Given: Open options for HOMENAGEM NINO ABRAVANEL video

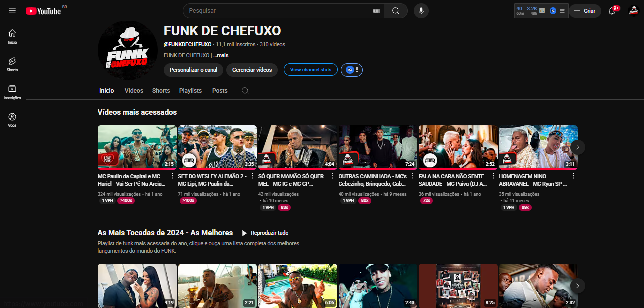Looking at the screenshot, I should point(573,176).
